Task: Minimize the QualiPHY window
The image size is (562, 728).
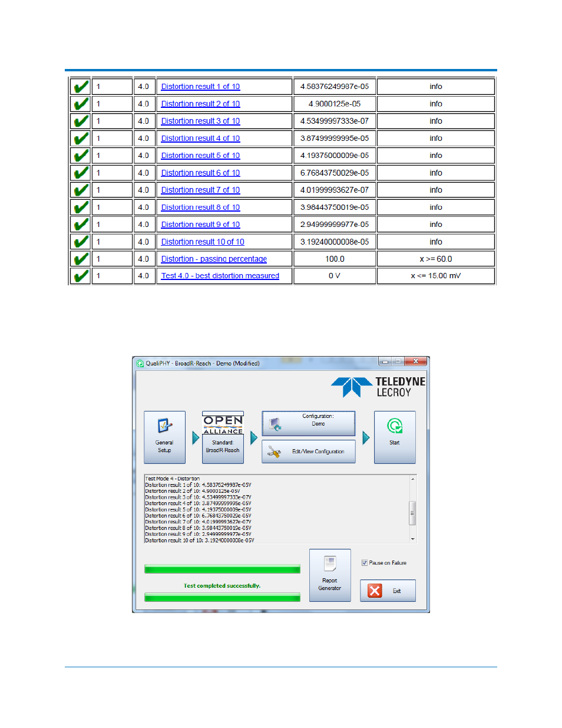Action: (385, 361)
